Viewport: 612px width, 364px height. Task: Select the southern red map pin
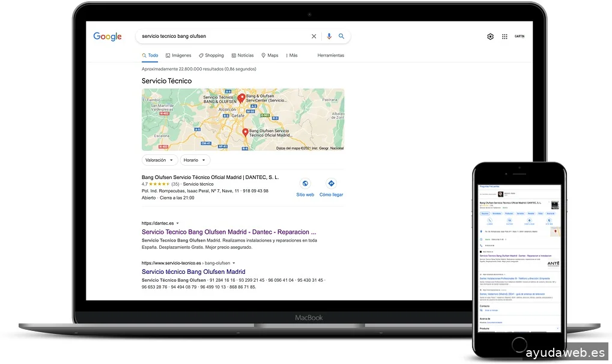[x=245, y=132]
